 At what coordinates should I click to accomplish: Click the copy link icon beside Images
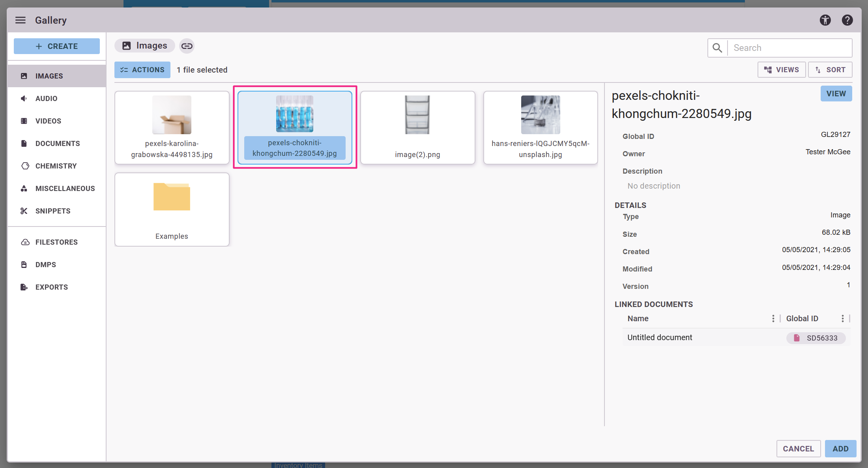(x=187, y=46)
